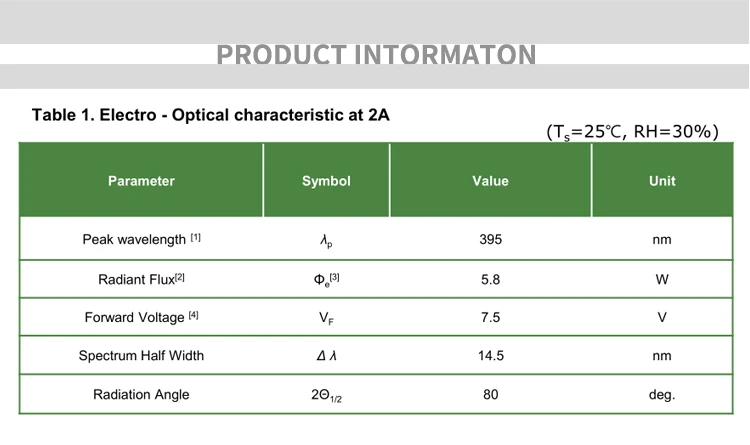Select the Symbol column header
Viewport: 750px width, 445px height.
(x=326, y=181)
